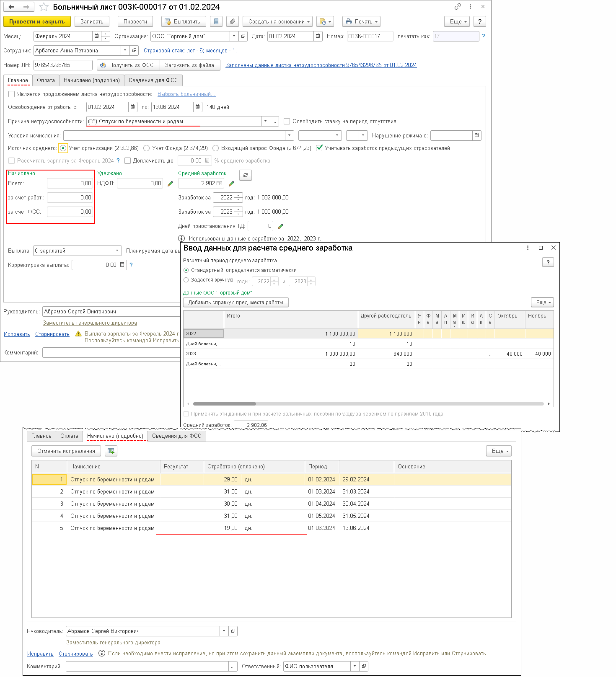Open the three-dot menu of Ввод данных dialog
Image resolution: width=616 pixels, height=677 pixels.
(528, 248)
